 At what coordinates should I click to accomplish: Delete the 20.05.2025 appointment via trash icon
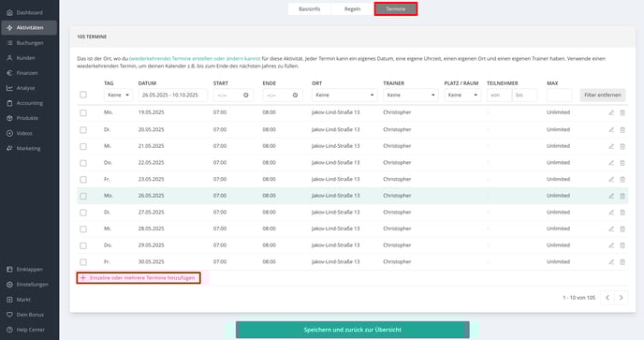tap(622, 129)
